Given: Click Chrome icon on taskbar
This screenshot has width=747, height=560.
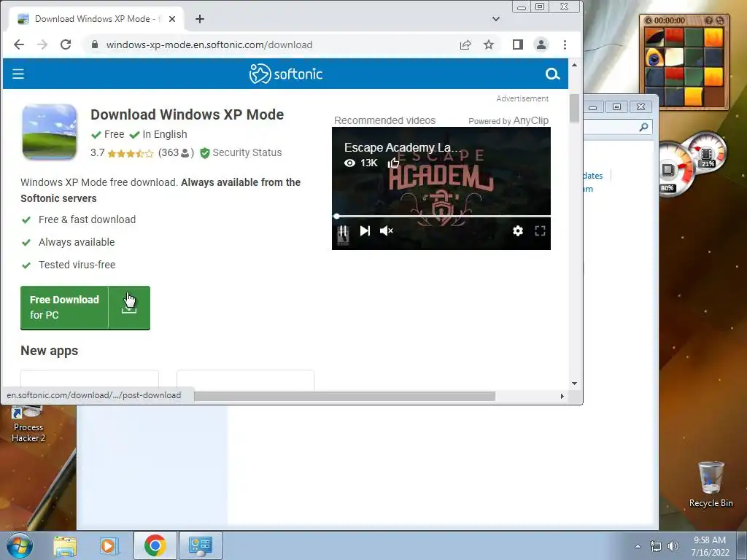Looking at the screenshot, I should pyautogui.click(x=155, y=545).
